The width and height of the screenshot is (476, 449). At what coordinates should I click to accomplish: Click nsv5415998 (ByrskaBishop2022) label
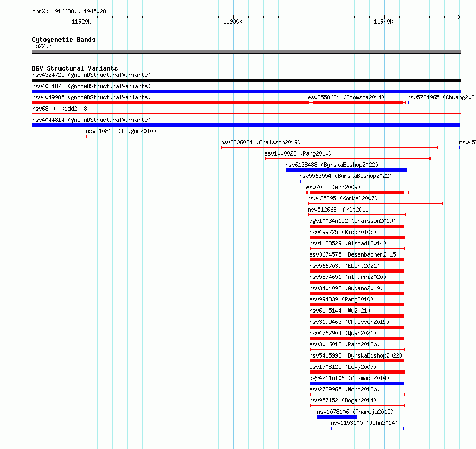[x=356, y=355]
